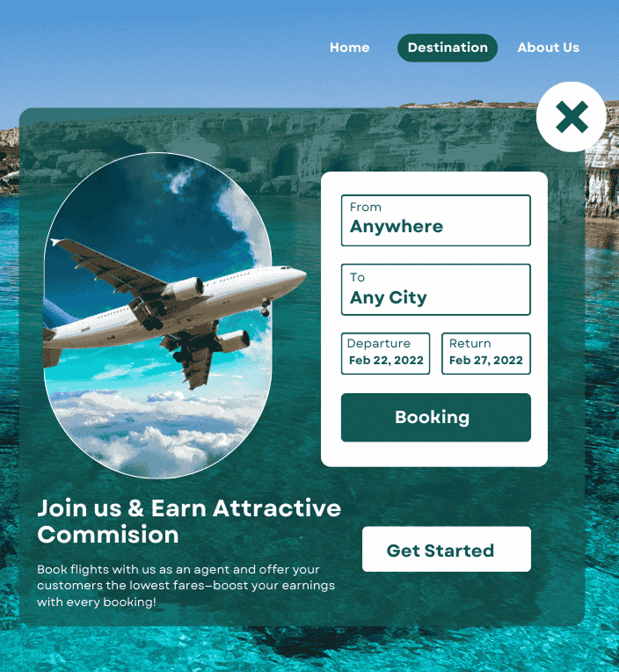
Task: Click the 'Feb 27, 2022' return date
Action: tap(485, 360)
